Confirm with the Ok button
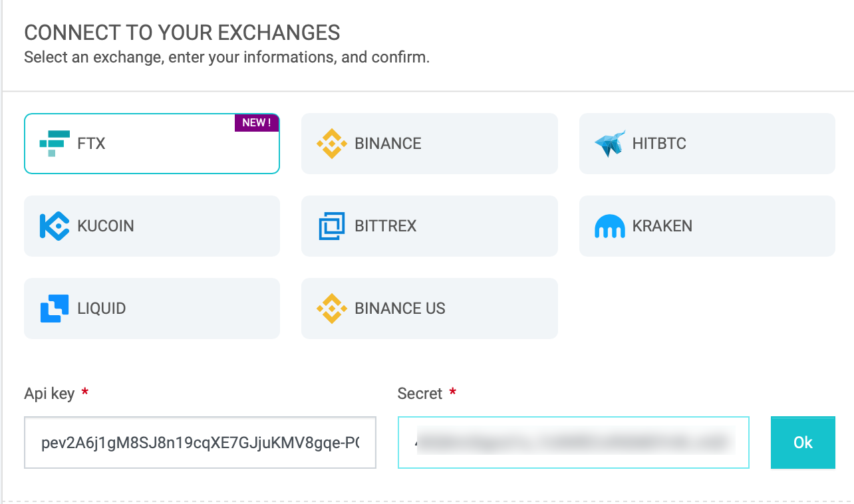The height and width of the screenshot is (504, 854). (x=803, y=443)
